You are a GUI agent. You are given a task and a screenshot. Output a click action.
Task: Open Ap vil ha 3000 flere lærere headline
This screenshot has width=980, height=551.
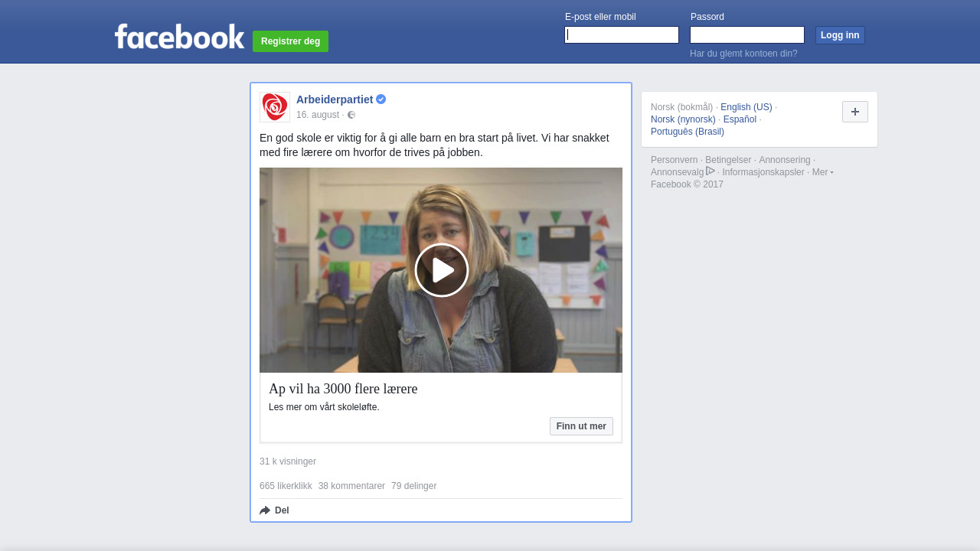(x=343, y=389)
